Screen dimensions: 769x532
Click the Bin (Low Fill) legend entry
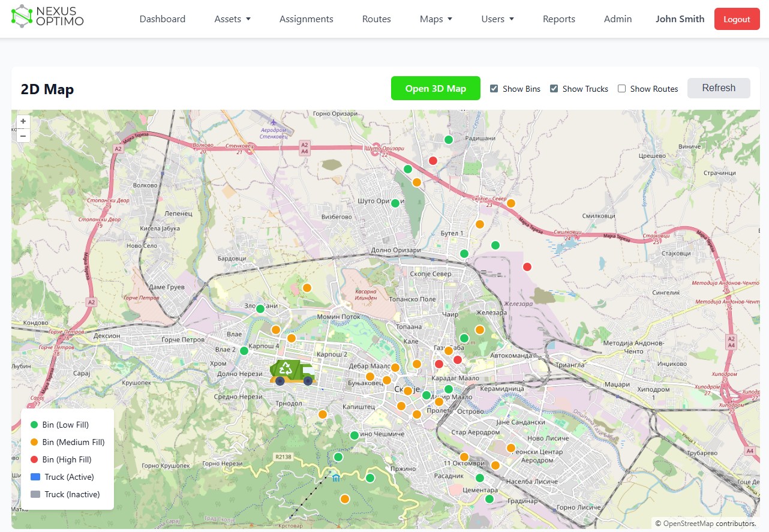[59, 425]
